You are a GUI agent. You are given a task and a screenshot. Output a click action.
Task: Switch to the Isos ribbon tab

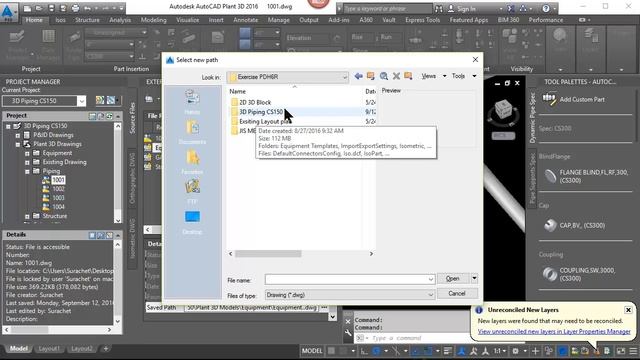[x=60, y=20]
